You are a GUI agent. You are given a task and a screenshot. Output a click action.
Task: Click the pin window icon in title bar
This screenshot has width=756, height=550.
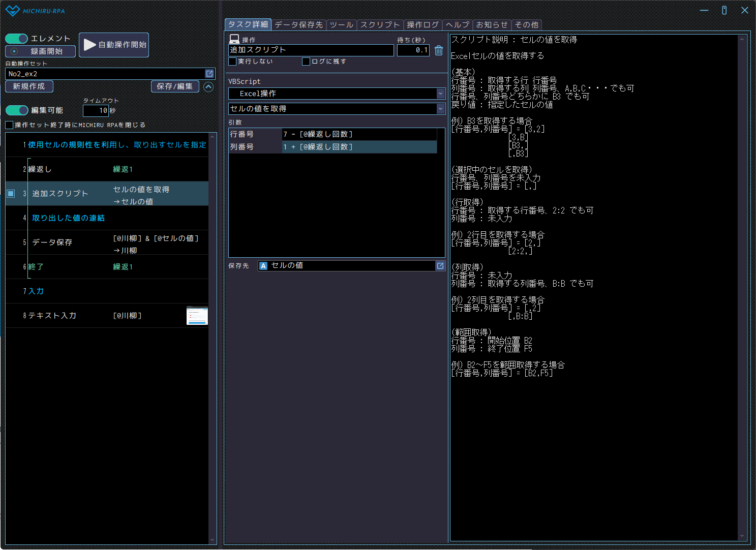coord(724,10)
